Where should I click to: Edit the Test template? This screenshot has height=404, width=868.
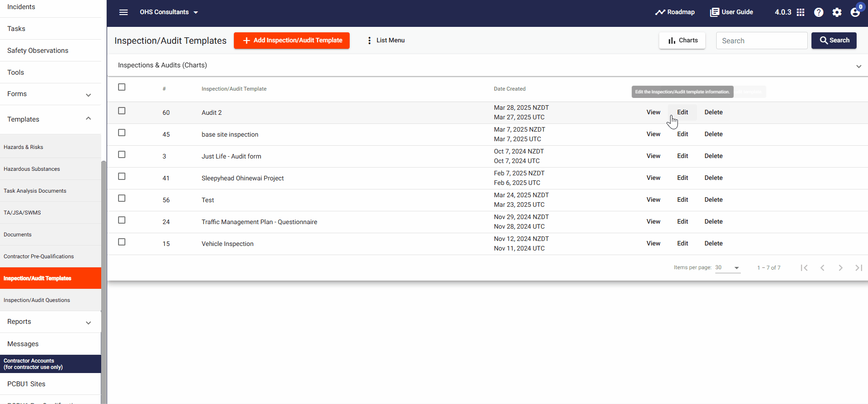point(682,200)
